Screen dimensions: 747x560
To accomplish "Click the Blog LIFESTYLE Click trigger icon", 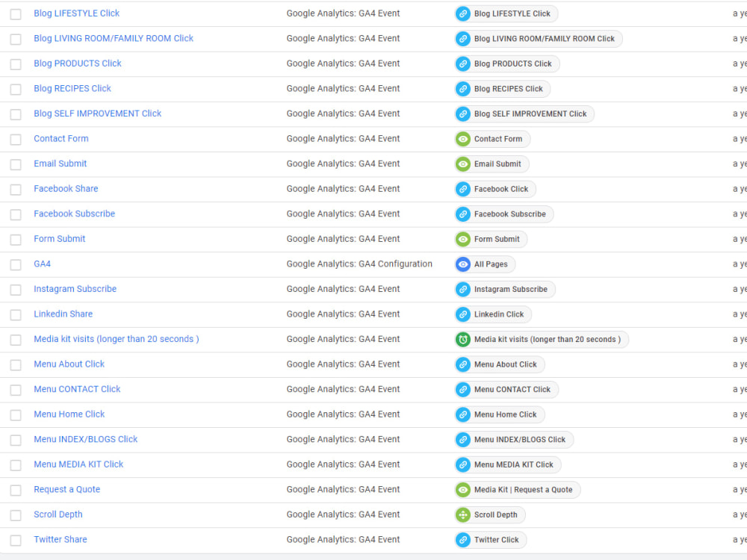I will 462,13.
